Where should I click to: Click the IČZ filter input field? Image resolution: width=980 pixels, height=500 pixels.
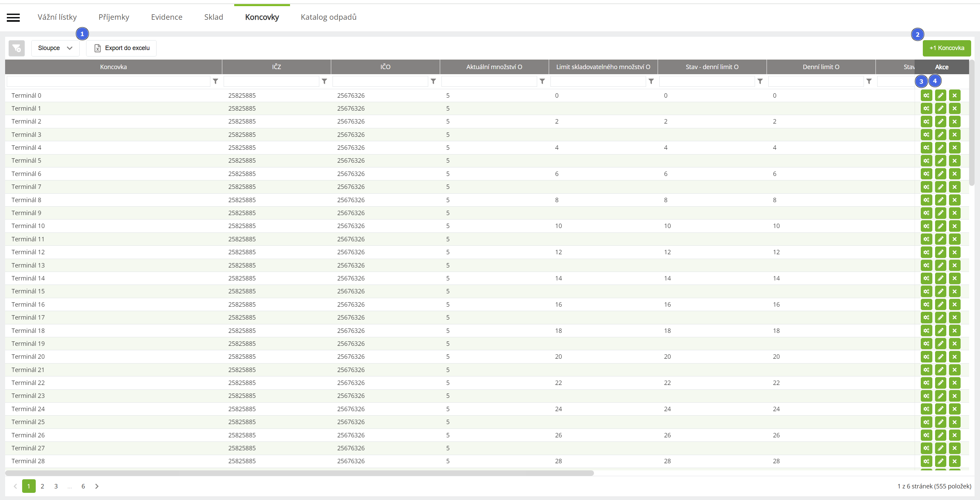271,81
